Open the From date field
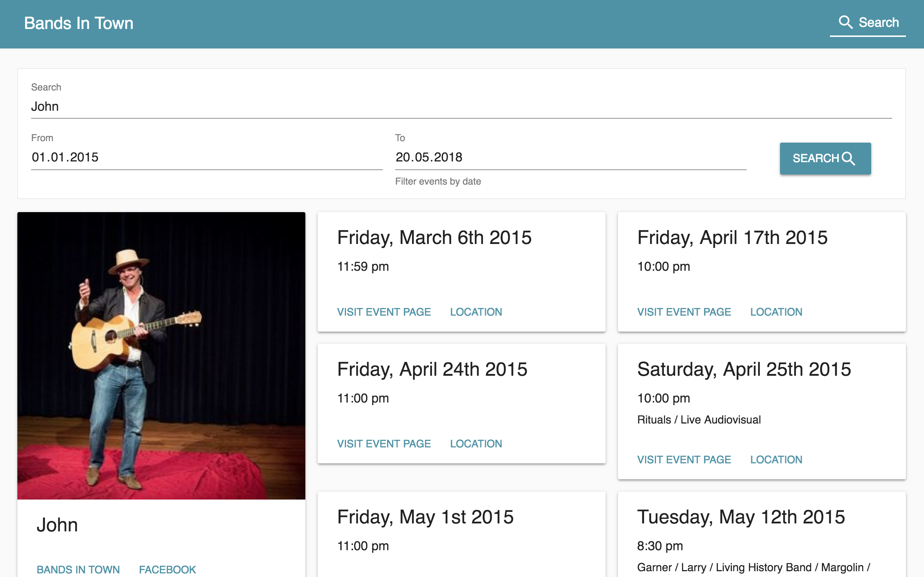This screenshot has height=577, width=924. pyautogui.click(x=206, y=157)
